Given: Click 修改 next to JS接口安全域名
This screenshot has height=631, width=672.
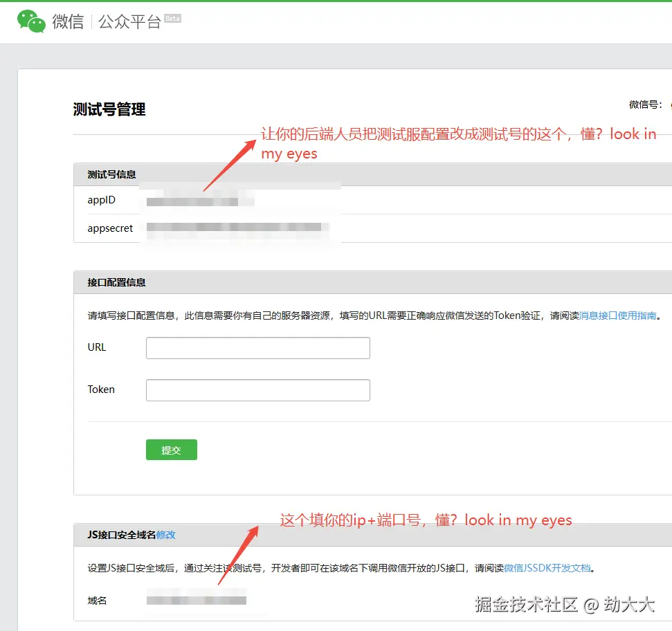Looking at the screenshot, I should pyautogui.click(x=166, y=535).
